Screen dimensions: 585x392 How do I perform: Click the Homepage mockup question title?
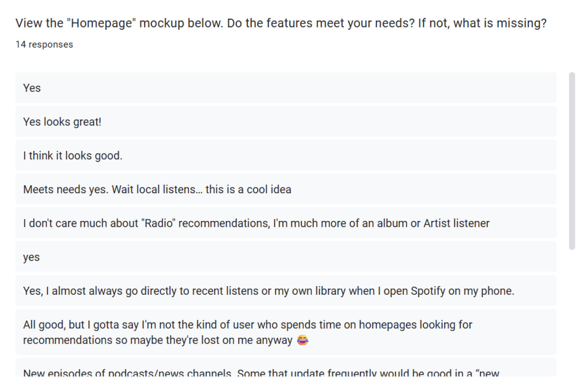pos(281,23)
